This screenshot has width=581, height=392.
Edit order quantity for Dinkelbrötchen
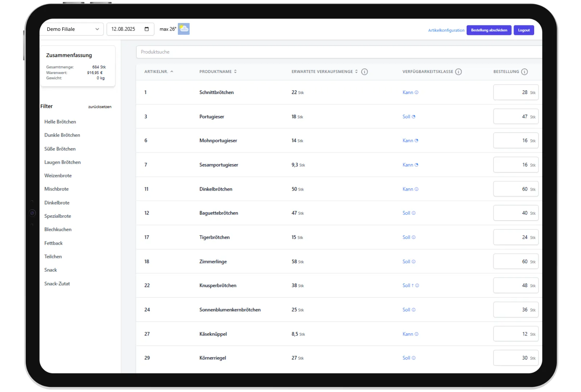(x=516, y=189)
